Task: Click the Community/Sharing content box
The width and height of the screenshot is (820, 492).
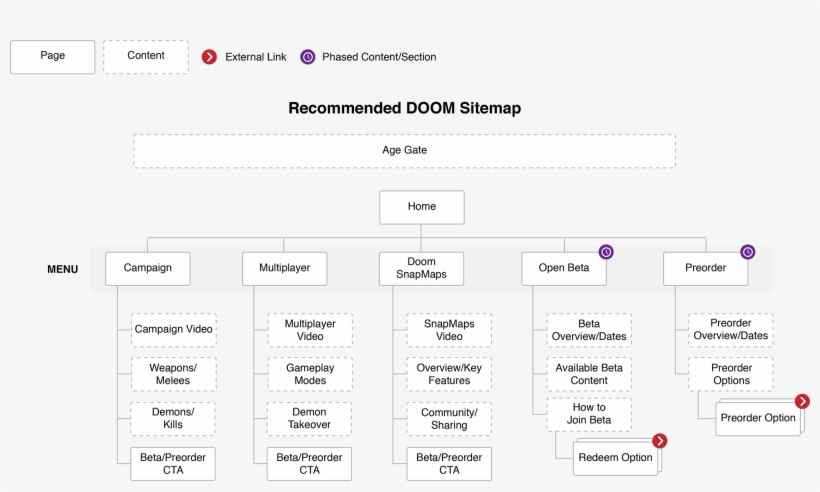Action: pos(449,418)
